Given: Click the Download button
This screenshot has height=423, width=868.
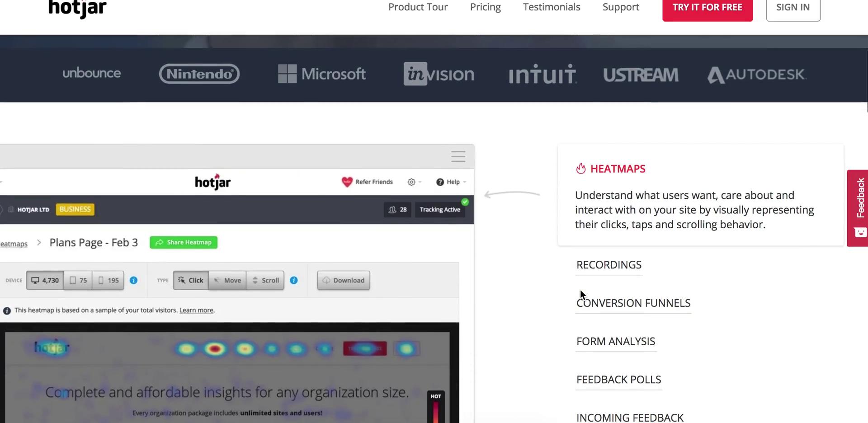Looking at the screenshot, I should [344, 281].
